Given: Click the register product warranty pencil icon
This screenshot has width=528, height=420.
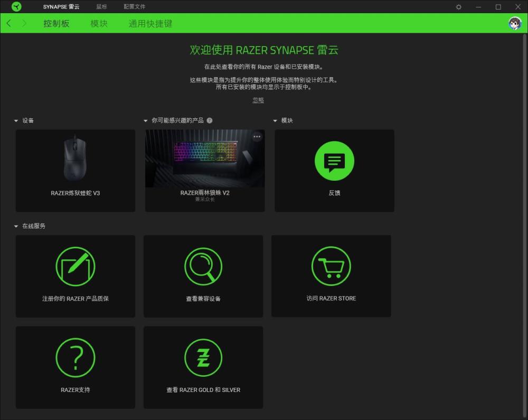Looking at the screenshot, I should coord(76,266).
